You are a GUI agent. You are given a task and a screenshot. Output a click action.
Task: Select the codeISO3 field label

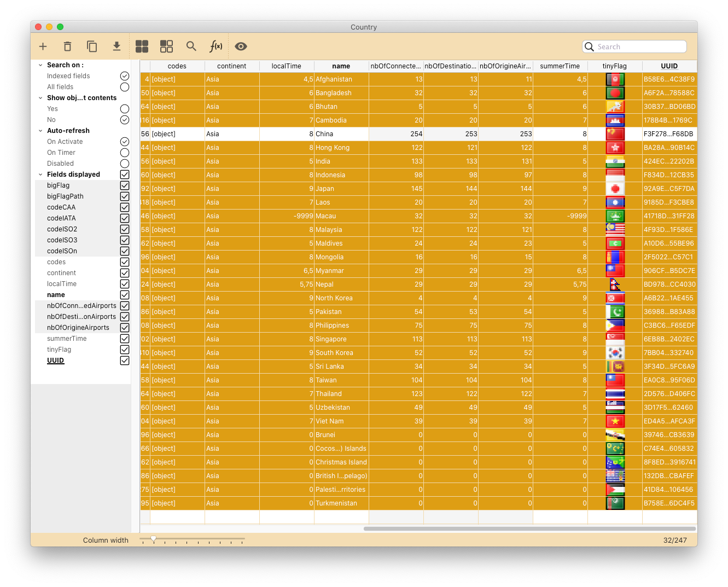pos(62,240)
